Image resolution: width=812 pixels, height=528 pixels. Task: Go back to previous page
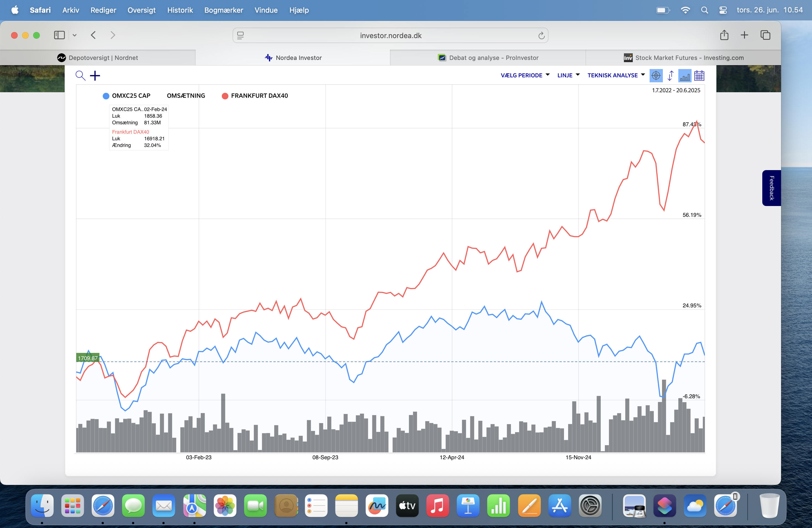point(93,35)
